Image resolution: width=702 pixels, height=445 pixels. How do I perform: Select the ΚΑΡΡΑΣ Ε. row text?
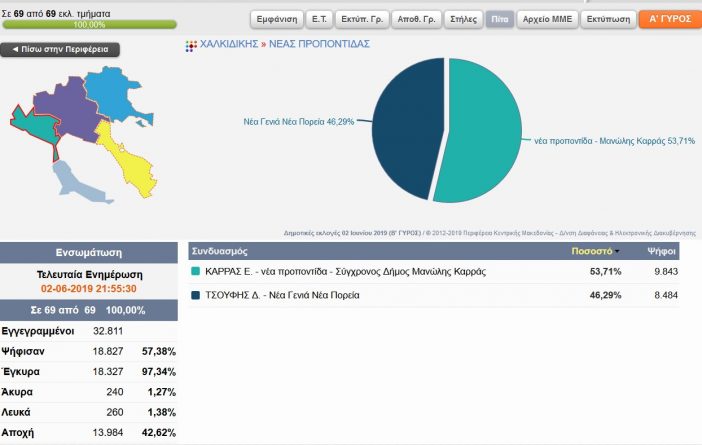(345, 271)
